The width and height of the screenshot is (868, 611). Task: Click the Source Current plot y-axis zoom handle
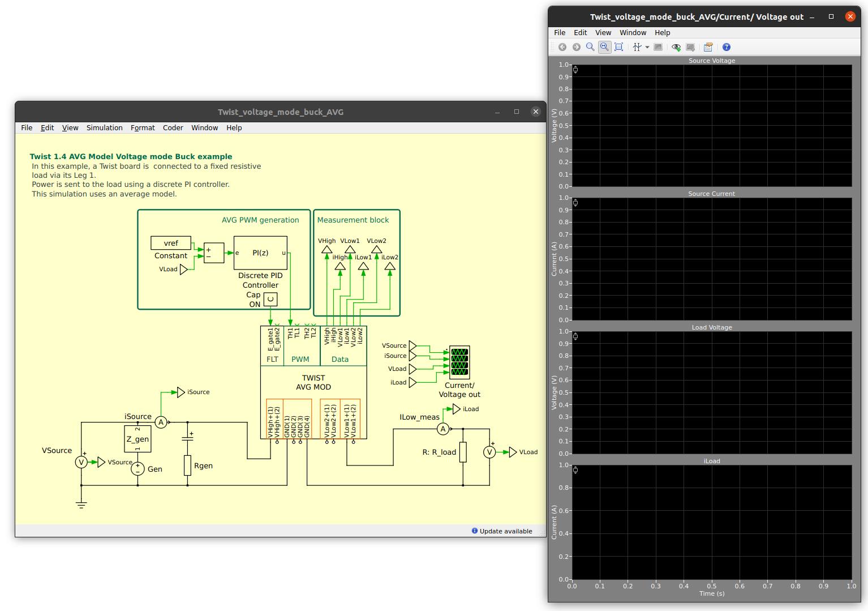point(575,203)
